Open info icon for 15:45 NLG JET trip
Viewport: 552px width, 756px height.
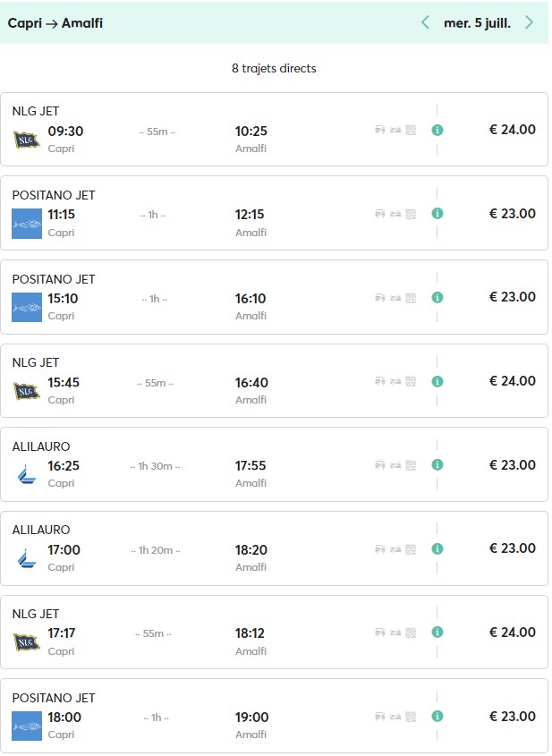point(437,381)
